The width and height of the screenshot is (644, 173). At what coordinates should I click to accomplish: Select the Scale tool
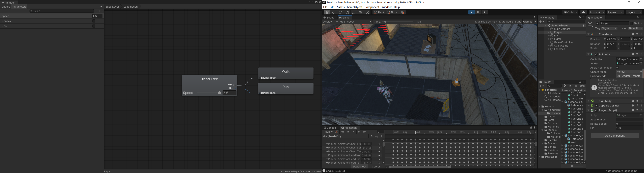pyautogui.click(x=347, y=12)
